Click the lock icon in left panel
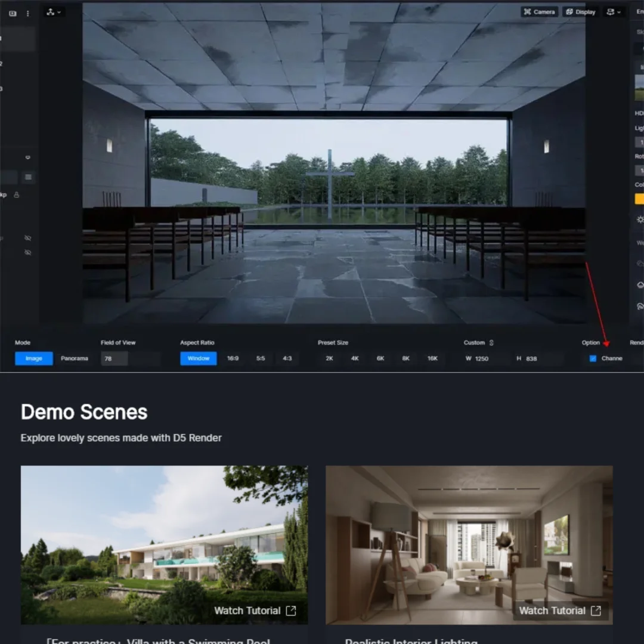Screen dimensions: 644x644 17,195
